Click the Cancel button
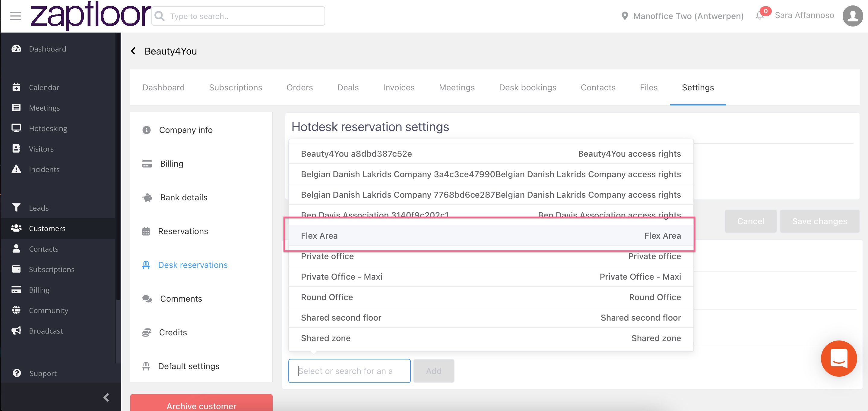This screenshot has width=868, height=411. [750, 221]
